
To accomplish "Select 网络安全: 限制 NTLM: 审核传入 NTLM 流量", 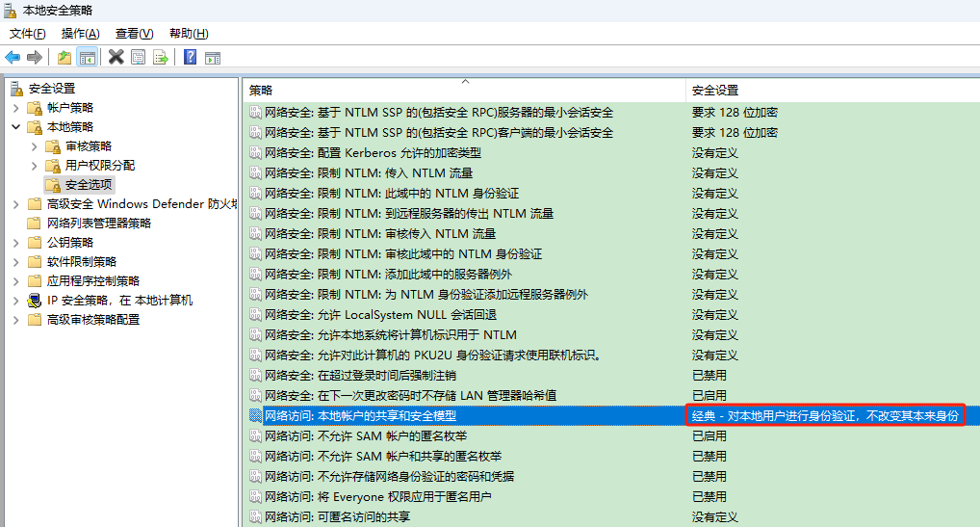I will (380, 234).
